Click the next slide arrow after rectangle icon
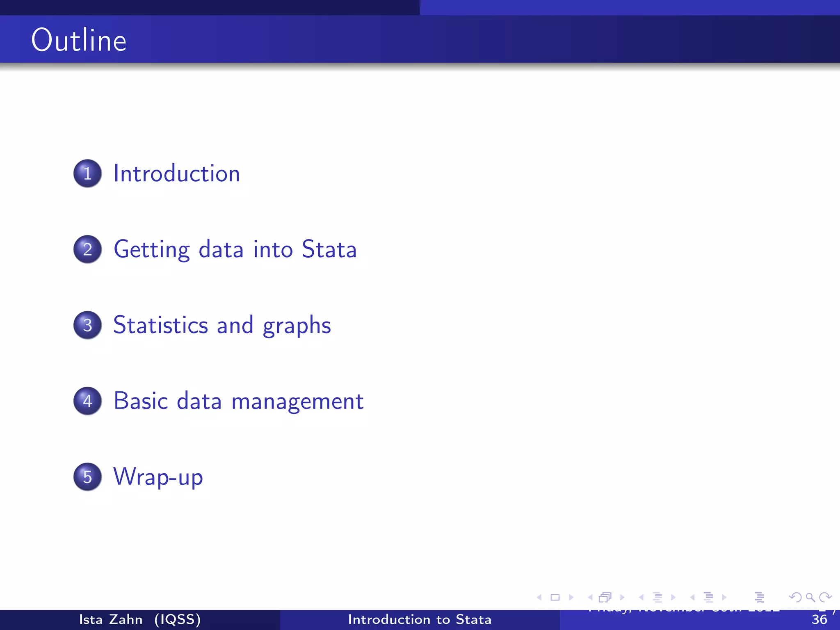Image resolution: width=840 pixels, height=630 pixels. coord(571,598)
